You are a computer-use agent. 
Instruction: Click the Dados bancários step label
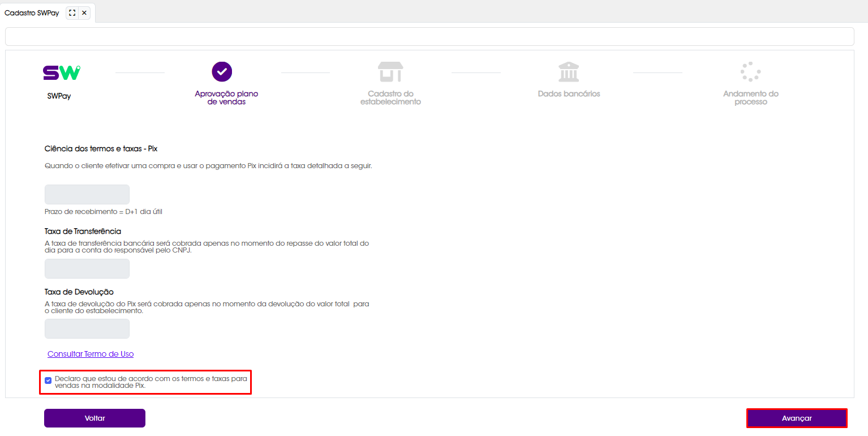pos(569,94)
